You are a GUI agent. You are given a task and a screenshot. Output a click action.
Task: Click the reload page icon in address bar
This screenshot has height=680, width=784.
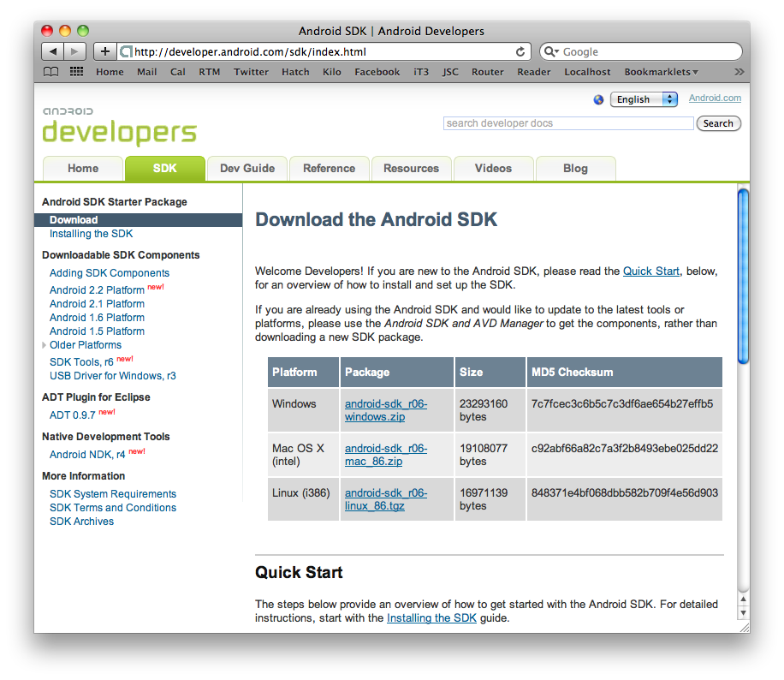[x=520, y=51]
